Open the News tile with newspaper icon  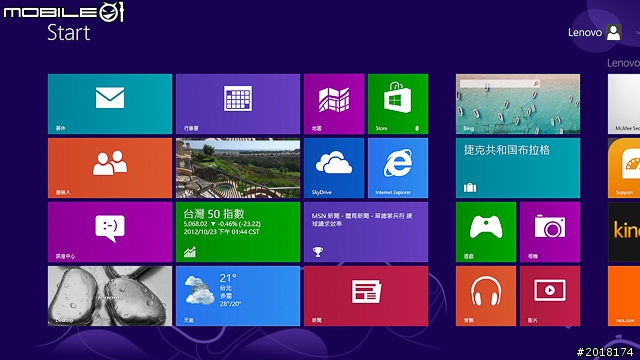(x=366, y=296)
